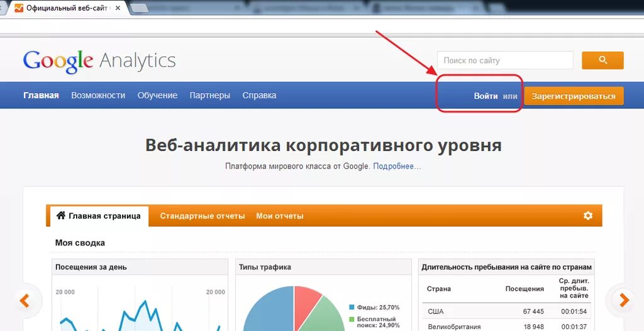Click the Моя сводка heading
Image resolution: width=644 pixels, height=331 pixels.
pyautogui.click(x=80, y=243)
